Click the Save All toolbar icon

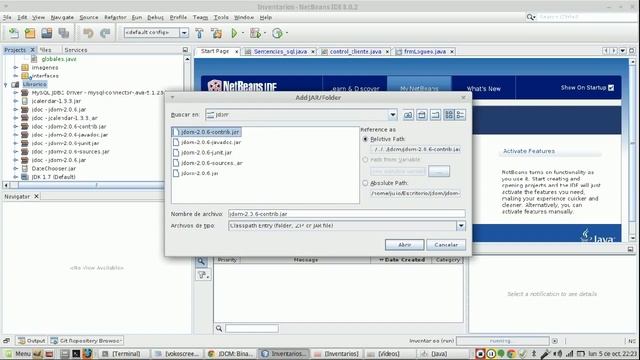click(63, 33)
